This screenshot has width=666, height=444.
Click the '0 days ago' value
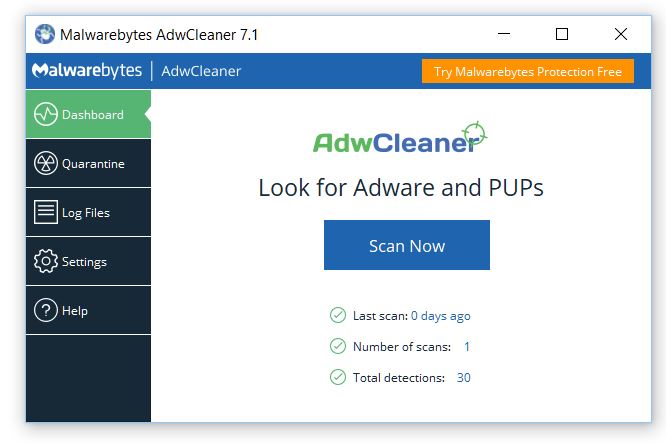click(x=440, y=316)
